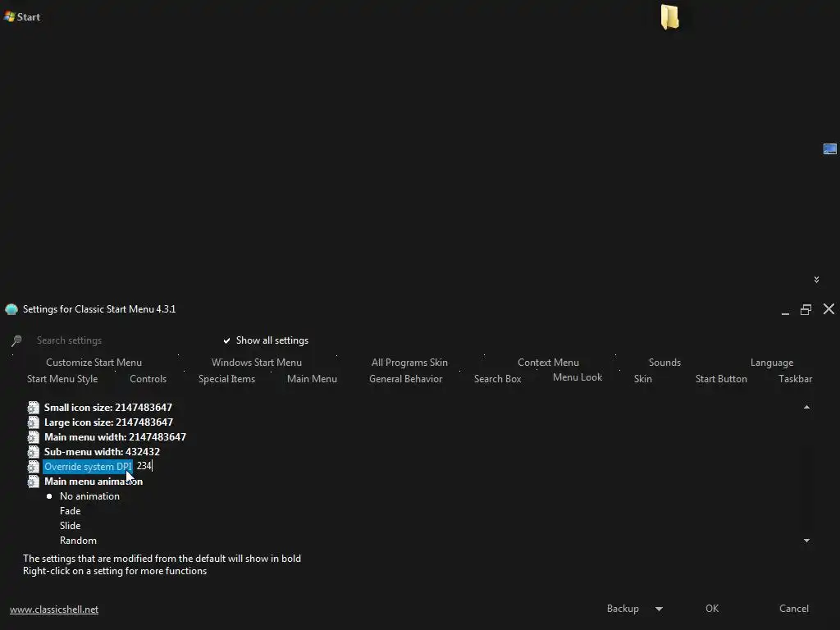840x630 pixels.
Task: Open the www.classicshell.net link
Action: [x=54, y=609]
